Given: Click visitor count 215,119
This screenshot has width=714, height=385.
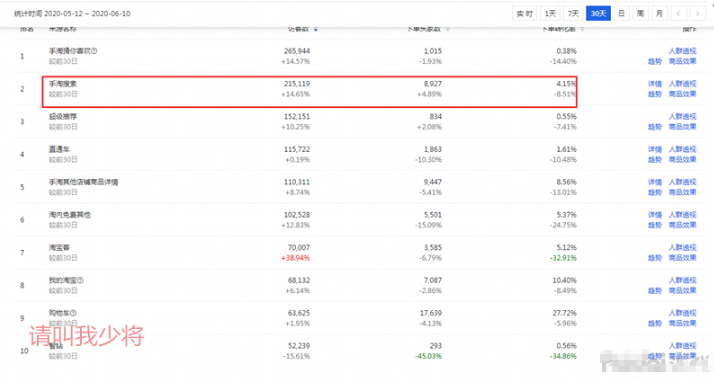Looking at the screenshot, I should point(297,84).
